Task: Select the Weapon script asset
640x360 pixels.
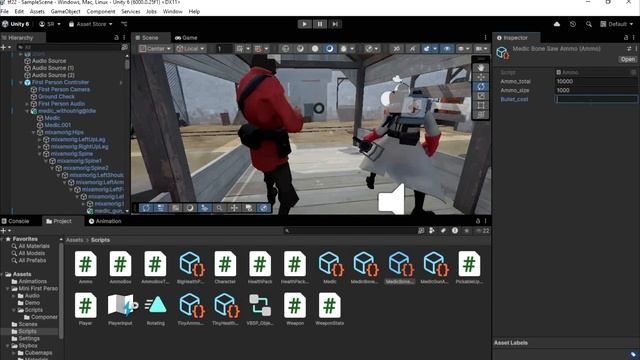Action: [x=295, y=309]
